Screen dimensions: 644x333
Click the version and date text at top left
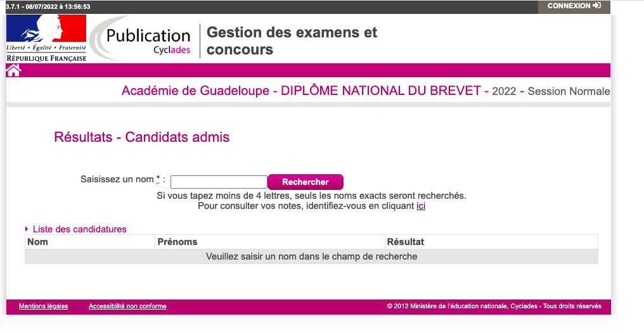(x=48, y=6)
